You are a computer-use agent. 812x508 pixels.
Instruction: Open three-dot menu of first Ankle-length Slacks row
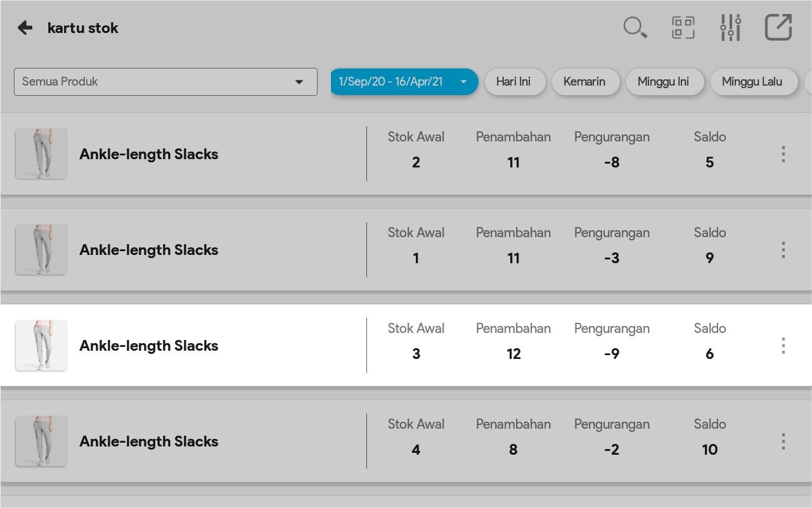click(783, 154)
